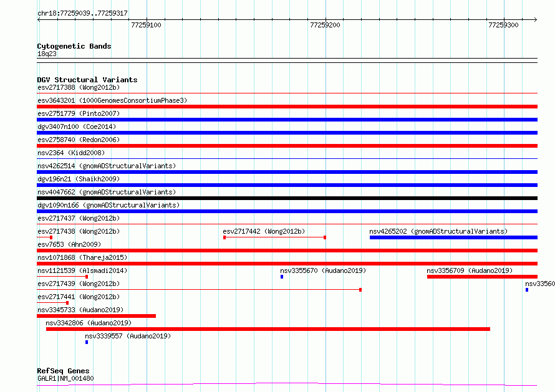555x392 pixels.
Task: Click the Cytogenetic Bands track heading
Action: click(x=74, y=46)
